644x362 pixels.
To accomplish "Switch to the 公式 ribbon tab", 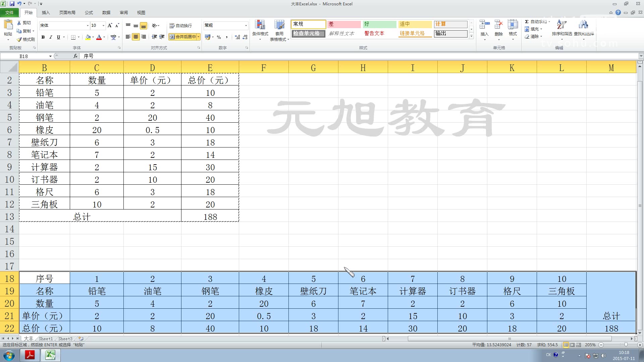I will pos(89,12).
